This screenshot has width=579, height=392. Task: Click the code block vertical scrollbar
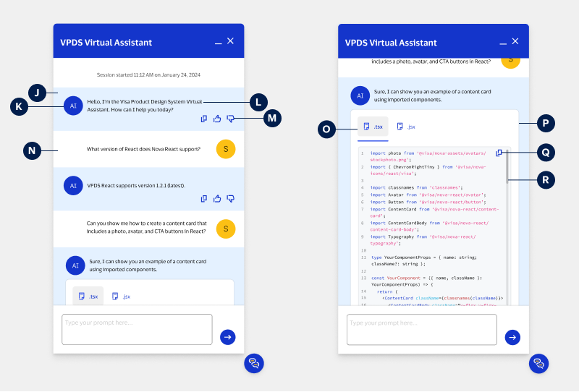508,167
